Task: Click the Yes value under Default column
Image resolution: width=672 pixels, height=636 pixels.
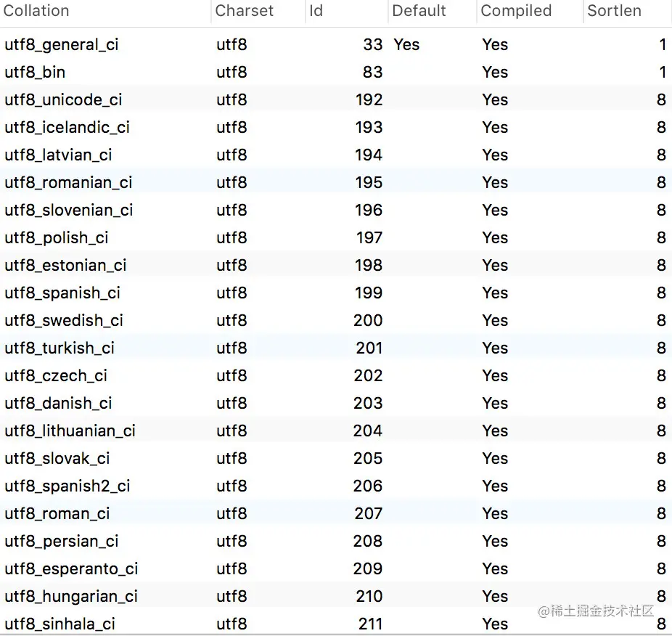Action: pyautogui.click(x=406, y=44)
